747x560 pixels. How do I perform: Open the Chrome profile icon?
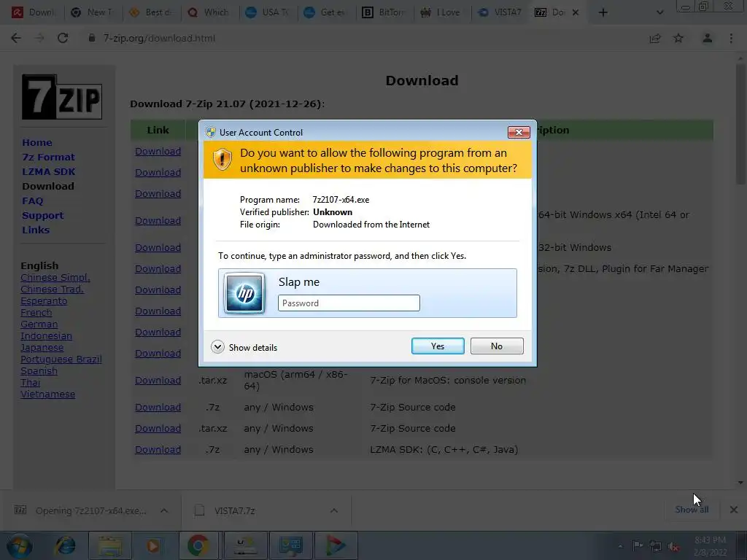(708, 38)
